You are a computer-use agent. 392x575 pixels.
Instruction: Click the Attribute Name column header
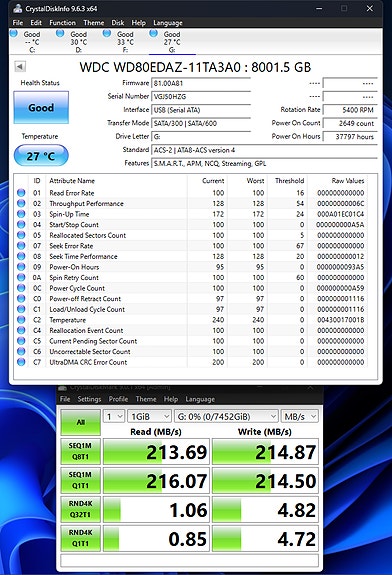click(x=72, y=180)
